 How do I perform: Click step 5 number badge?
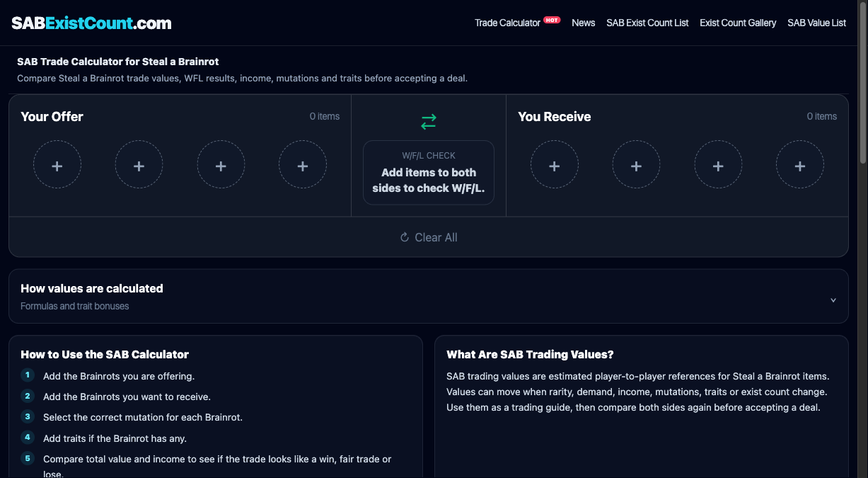(x=28, y=458)
